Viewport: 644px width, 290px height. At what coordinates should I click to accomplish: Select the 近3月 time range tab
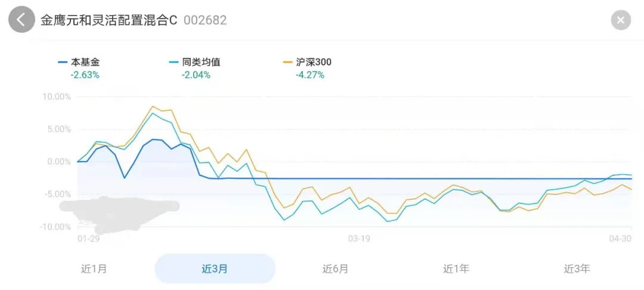click(x=215, y=269)
